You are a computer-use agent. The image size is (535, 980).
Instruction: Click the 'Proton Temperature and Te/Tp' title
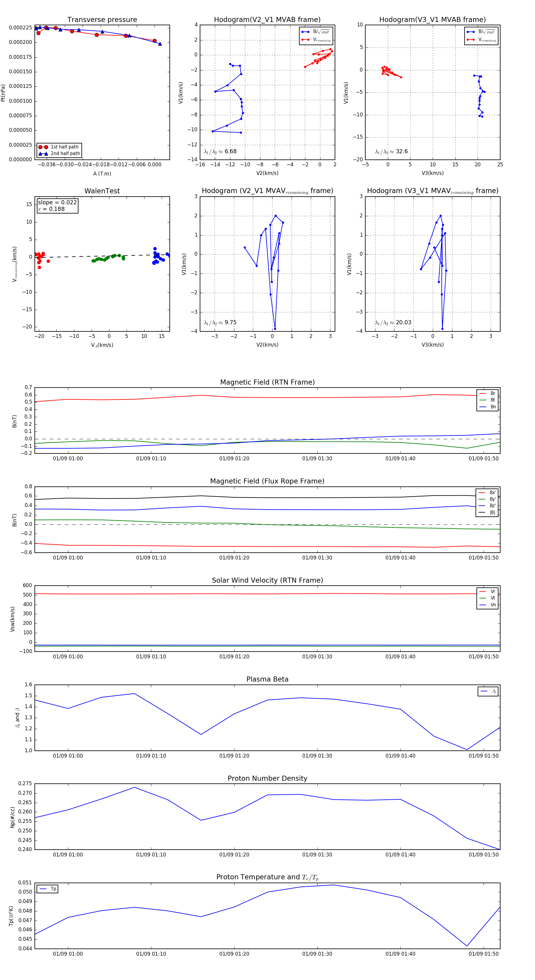click(x=267, y=877)
